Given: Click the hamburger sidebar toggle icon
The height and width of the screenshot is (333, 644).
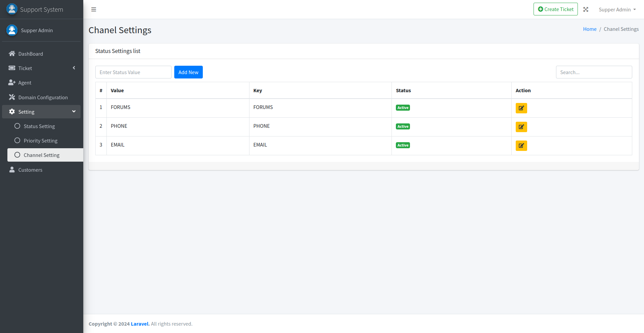Looking at the screenshot, I should 94,9.
